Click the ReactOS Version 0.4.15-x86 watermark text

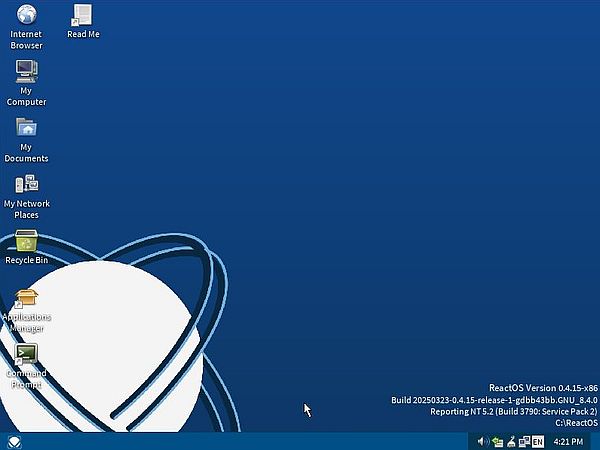[542, 388]
